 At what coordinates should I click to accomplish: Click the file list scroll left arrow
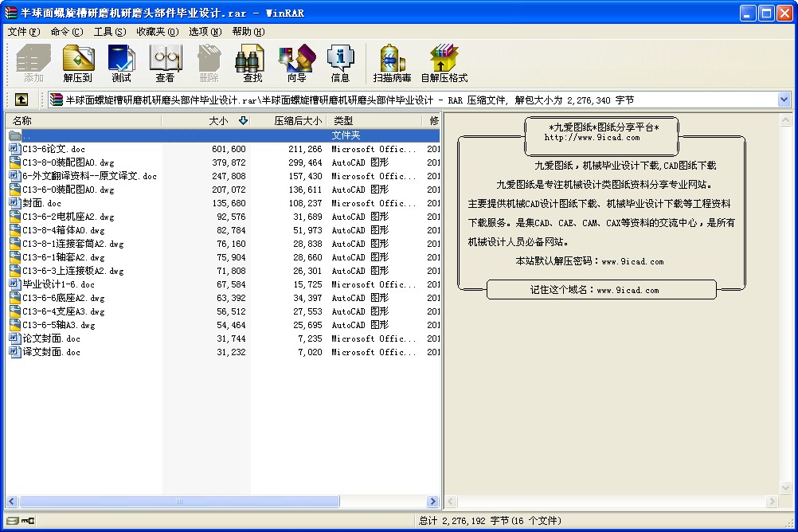tap(12, 502)
